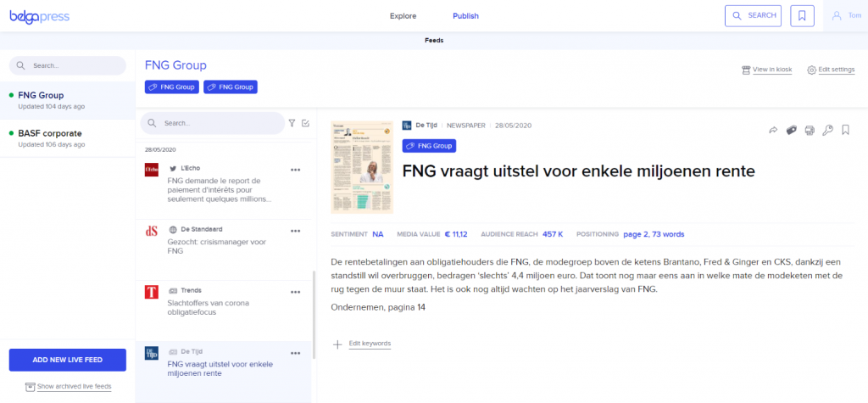868x403 pixels.
Task: Open options menu for L'Echo article
Action: tap(295, 170)
